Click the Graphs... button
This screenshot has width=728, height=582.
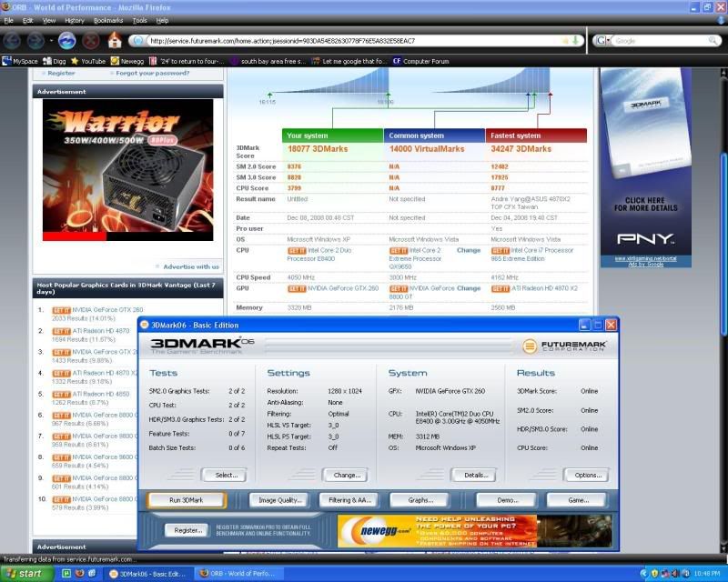420,500
